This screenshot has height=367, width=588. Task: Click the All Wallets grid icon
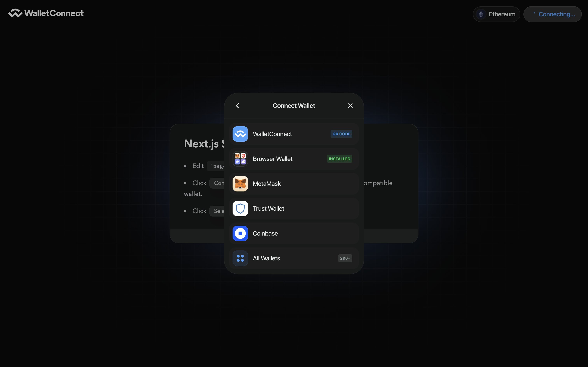pos(240,258)
